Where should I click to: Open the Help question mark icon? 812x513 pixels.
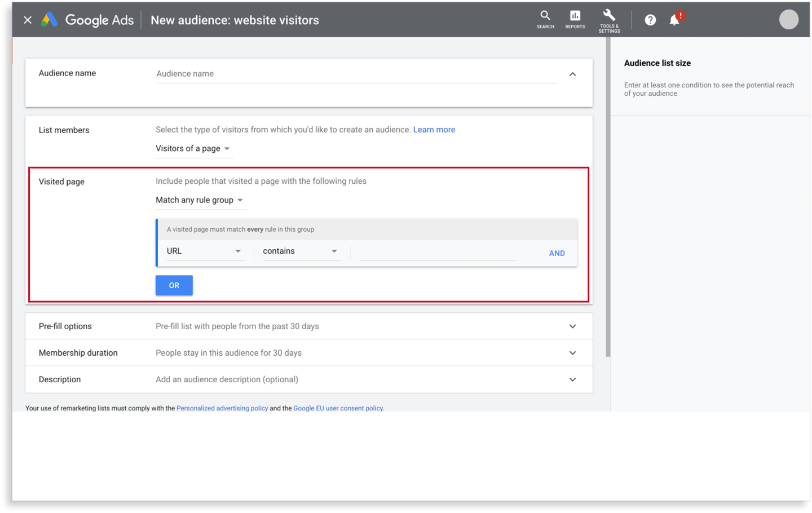pyautogui.click(x=650, y=20)
